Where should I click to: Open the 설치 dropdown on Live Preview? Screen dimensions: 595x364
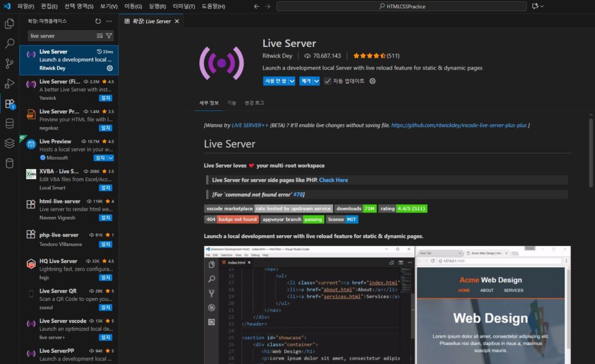[x=110, y=157]
